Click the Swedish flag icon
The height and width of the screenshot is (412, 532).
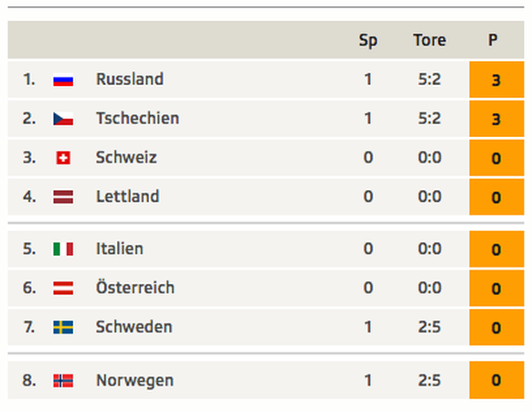pos(63,327)
